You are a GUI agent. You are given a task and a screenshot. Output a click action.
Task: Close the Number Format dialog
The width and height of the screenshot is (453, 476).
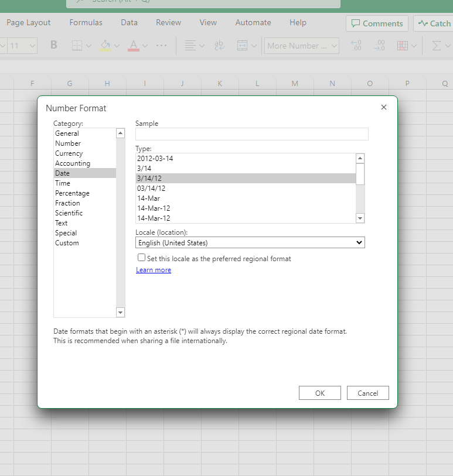(384, 107)
